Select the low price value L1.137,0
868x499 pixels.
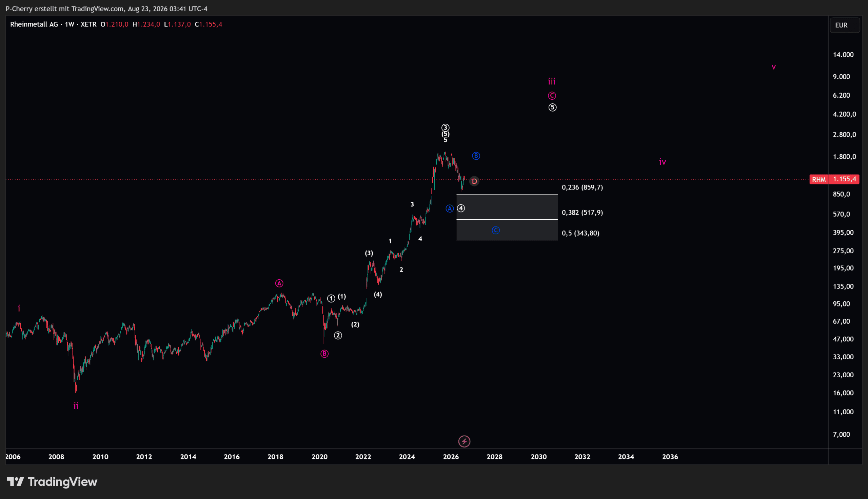178,24
